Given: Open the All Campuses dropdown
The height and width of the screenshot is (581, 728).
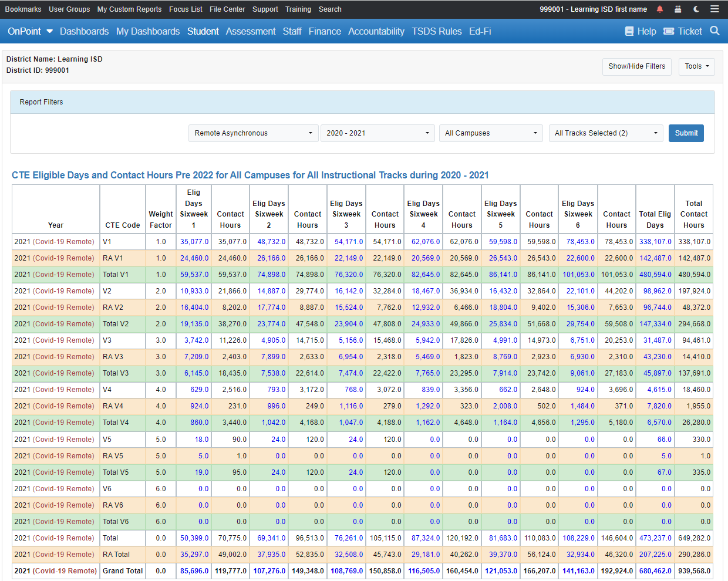Looking at the screenshot, I should pyautogui.click(x=491, y=133).
